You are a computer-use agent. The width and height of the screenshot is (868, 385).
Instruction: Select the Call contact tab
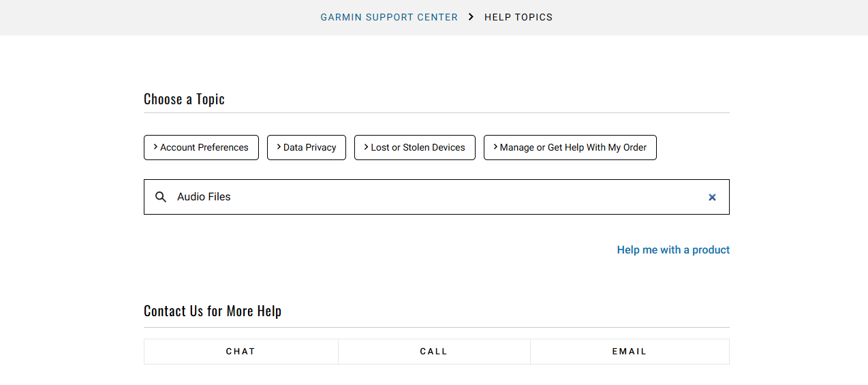click(x=434, y=352)
